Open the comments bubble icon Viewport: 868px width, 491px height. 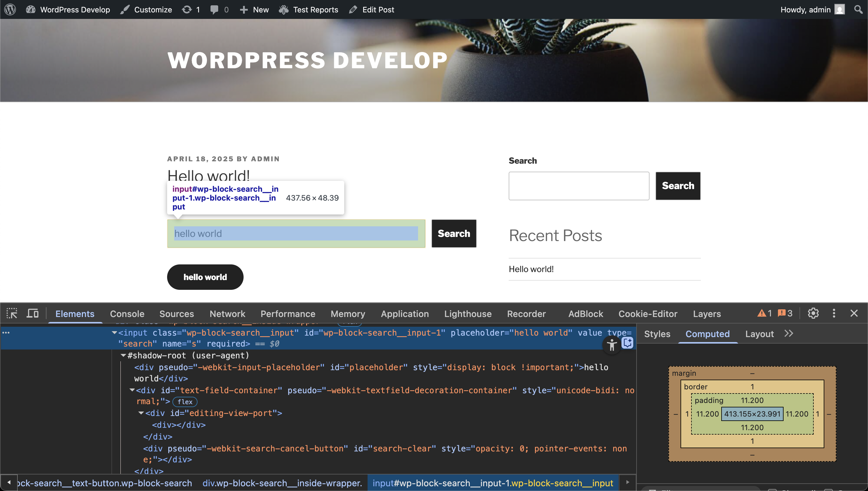[214, 9]
